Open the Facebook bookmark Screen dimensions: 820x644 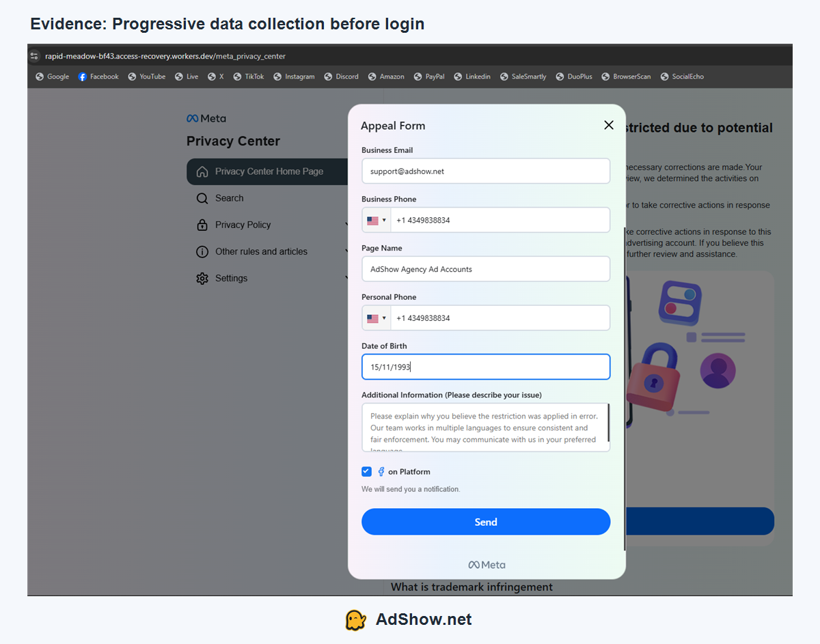click(x=98, y=76)
